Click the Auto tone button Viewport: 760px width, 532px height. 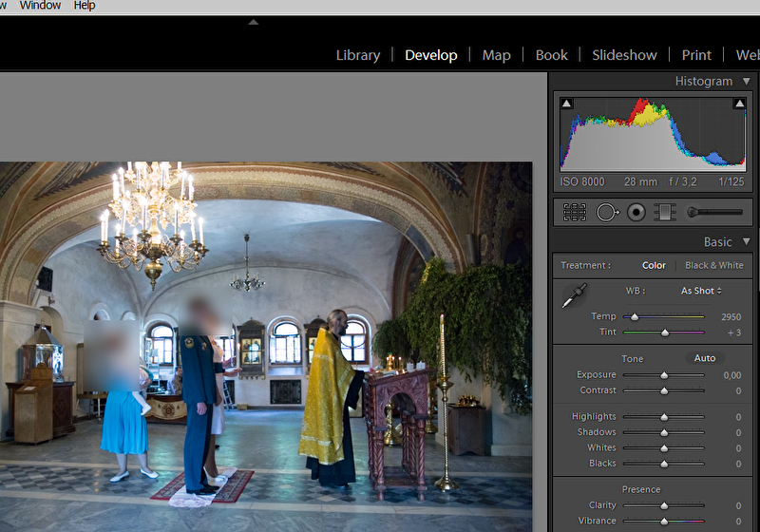(705, 358)
